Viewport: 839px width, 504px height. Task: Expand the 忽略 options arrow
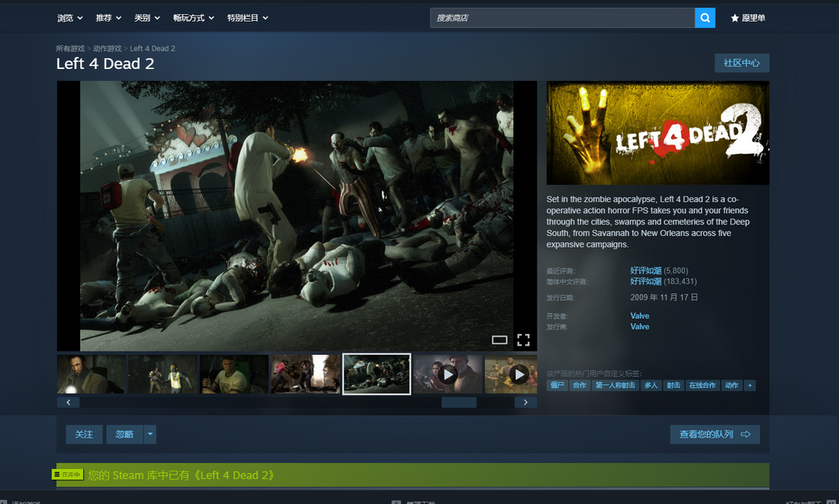pos(151,434)
